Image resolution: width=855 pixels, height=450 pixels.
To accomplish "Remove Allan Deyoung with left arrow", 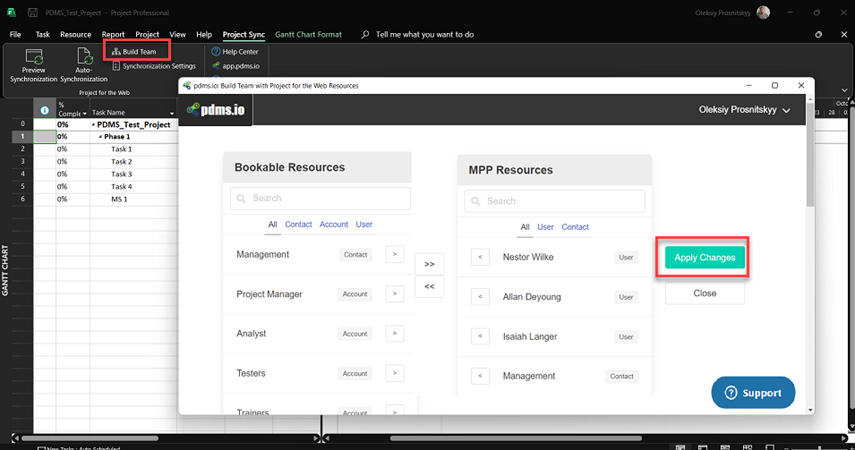I will pos(480,297).
